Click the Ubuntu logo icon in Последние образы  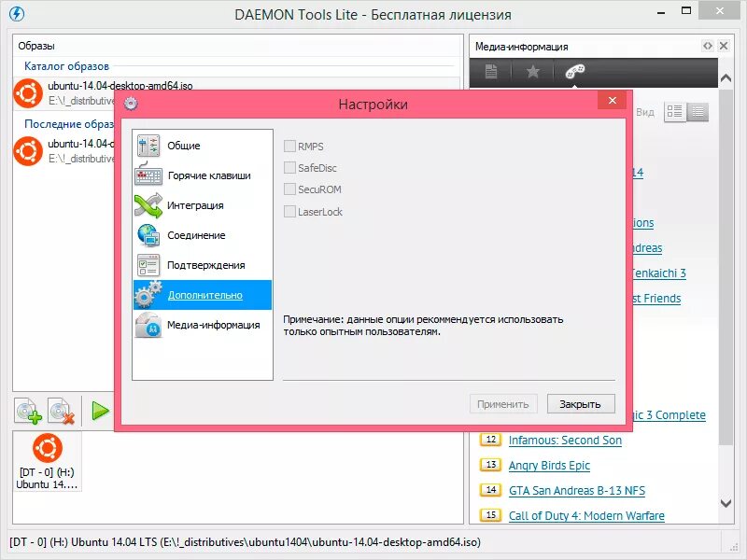pos(28,151)
